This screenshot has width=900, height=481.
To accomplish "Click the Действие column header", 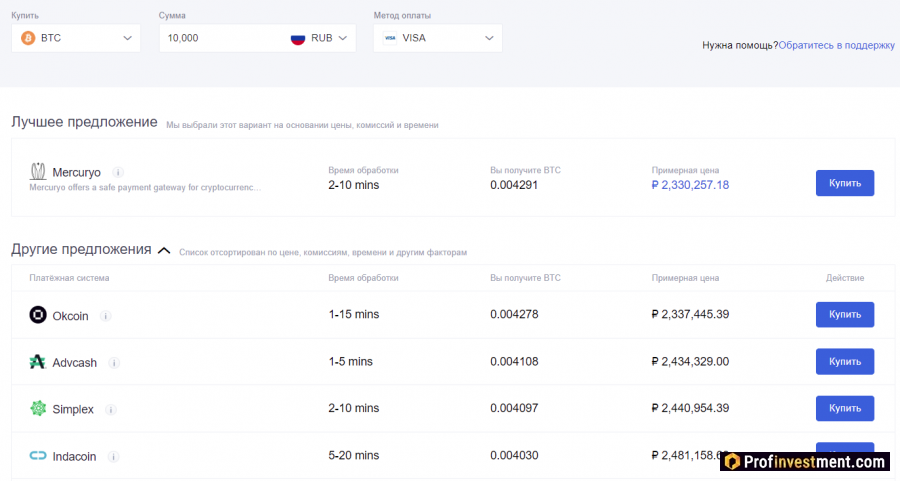I will click(845, 278).
